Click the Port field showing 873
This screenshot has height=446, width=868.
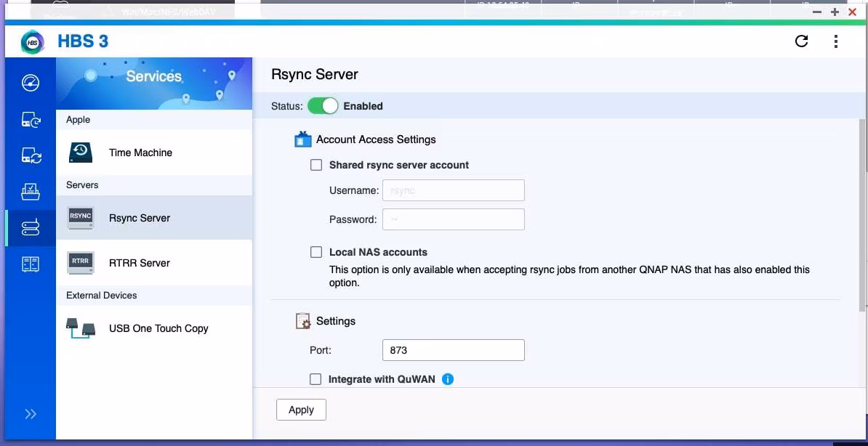454,350
